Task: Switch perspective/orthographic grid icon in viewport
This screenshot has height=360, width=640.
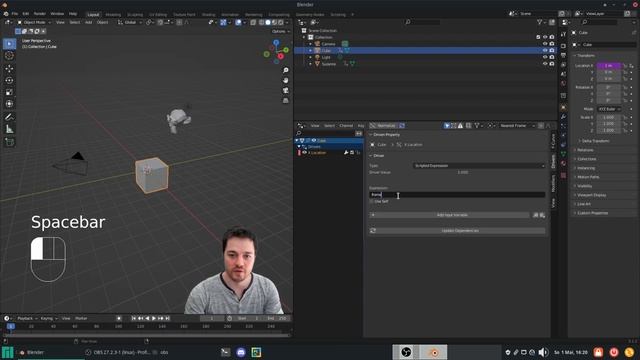Action: point(286,100)
